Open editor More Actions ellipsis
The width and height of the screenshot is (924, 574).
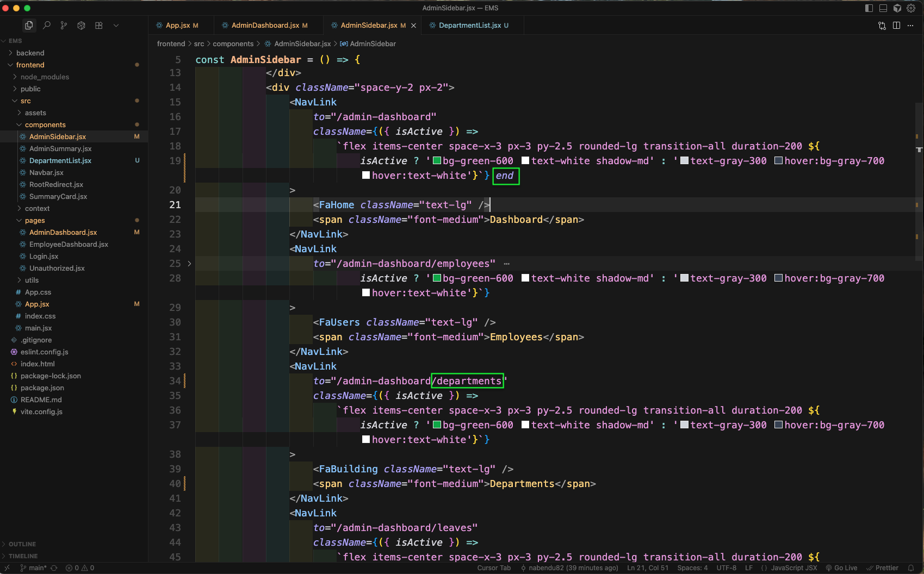[910, 26]
